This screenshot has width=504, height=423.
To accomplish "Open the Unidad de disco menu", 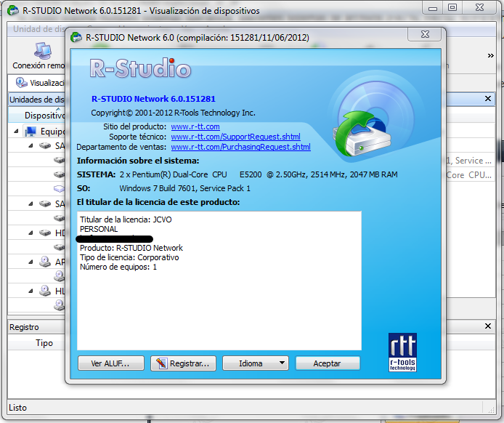I will coord(39,29).
